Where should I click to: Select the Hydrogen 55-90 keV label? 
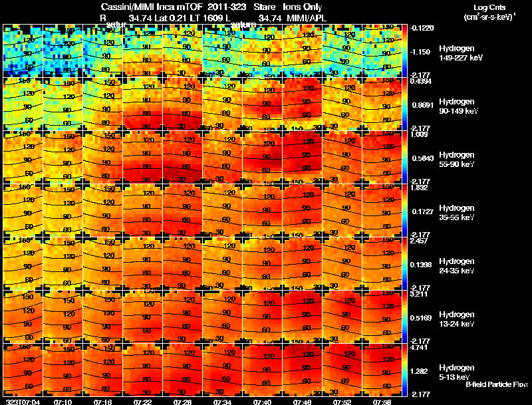457,160
